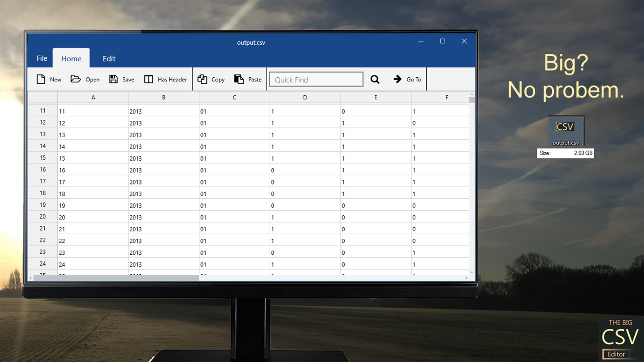Select row number 15

tap(42, 158)
